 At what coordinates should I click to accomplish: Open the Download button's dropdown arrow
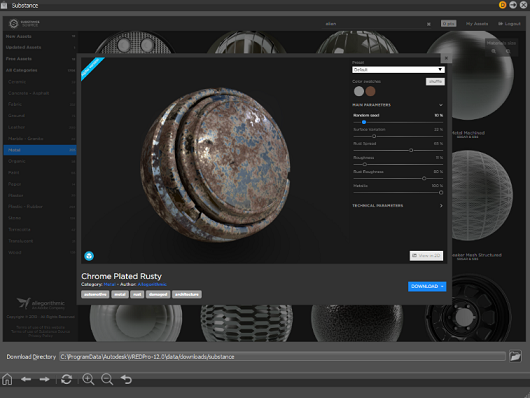click(442, 287)
